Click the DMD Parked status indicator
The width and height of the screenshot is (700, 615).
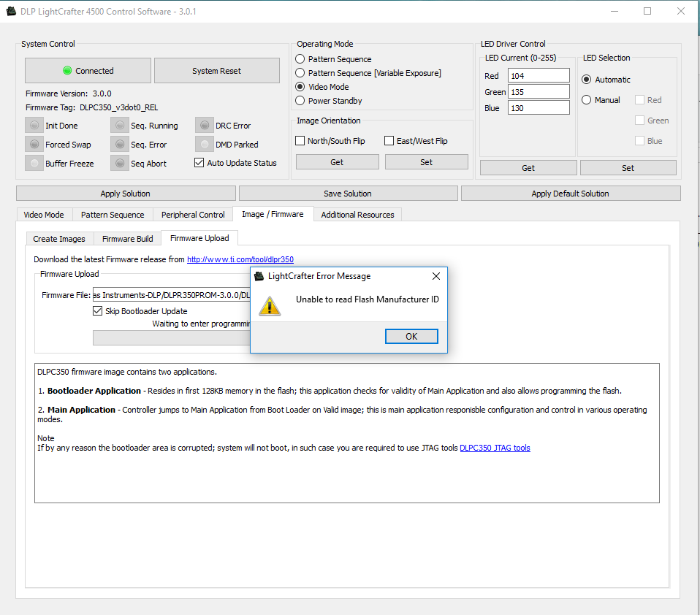tap(205, 144)
